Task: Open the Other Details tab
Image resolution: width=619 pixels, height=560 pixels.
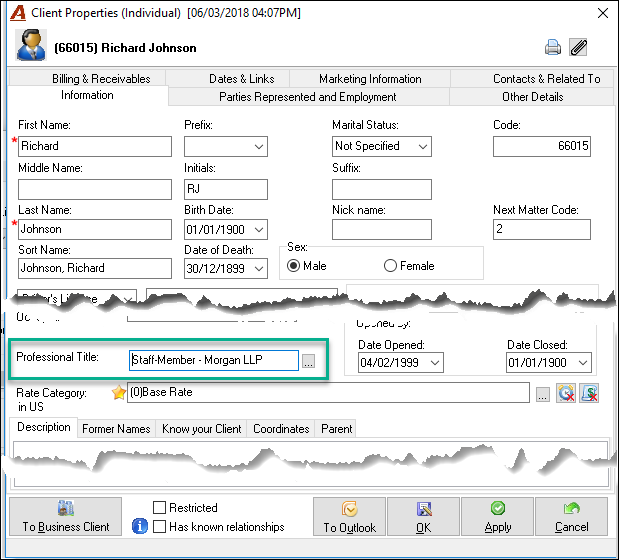Action: 532,97
